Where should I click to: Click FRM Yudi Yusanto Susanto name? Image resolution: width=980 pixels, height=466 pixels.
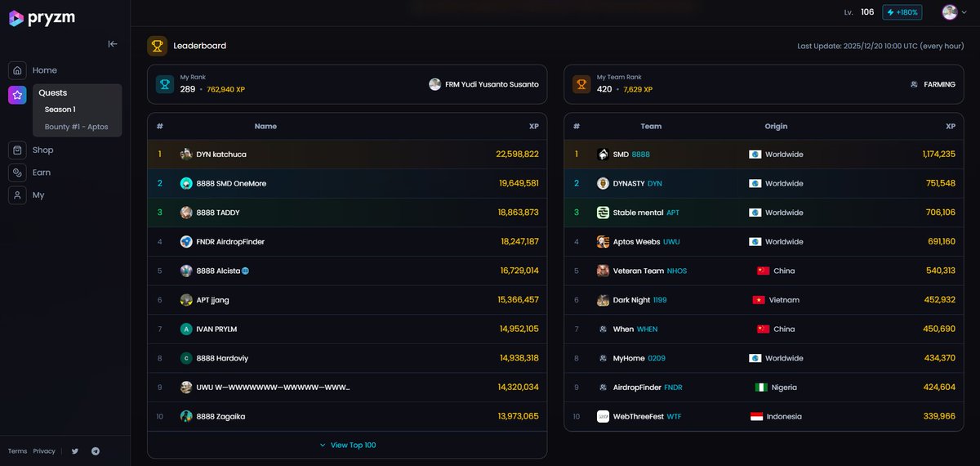click(x=492, y=84)
